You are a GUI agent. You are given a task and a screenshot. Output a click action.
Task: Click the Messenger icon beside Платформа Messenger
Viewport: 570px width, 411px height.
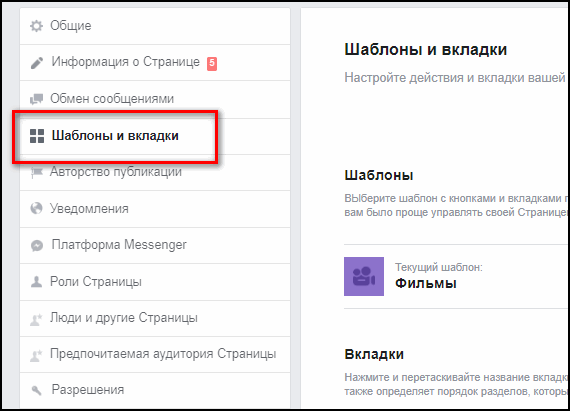point(37,246)
